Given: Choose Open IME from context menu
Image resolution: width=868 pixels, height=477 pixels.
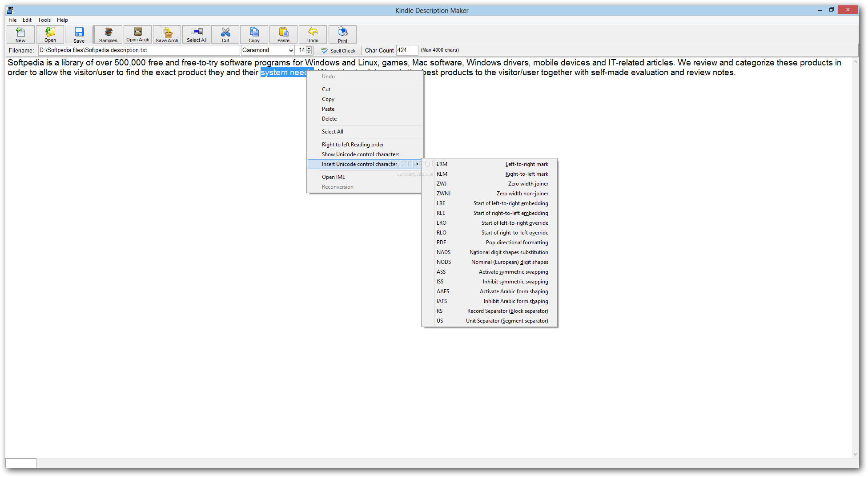Looking at the screenshot, I should point(365,177).
